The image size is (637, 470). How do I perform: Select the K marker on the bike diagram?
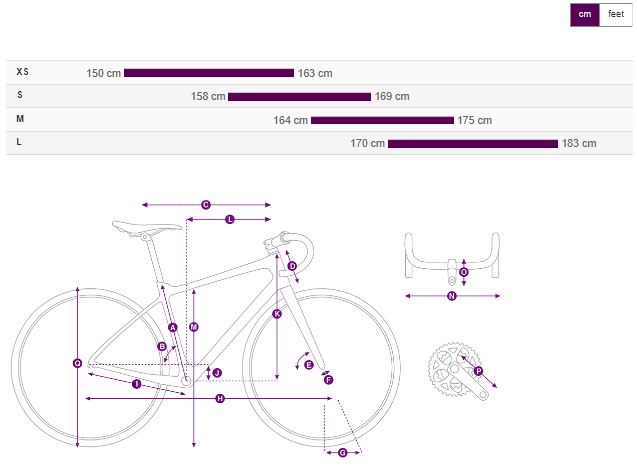point(277,314)
